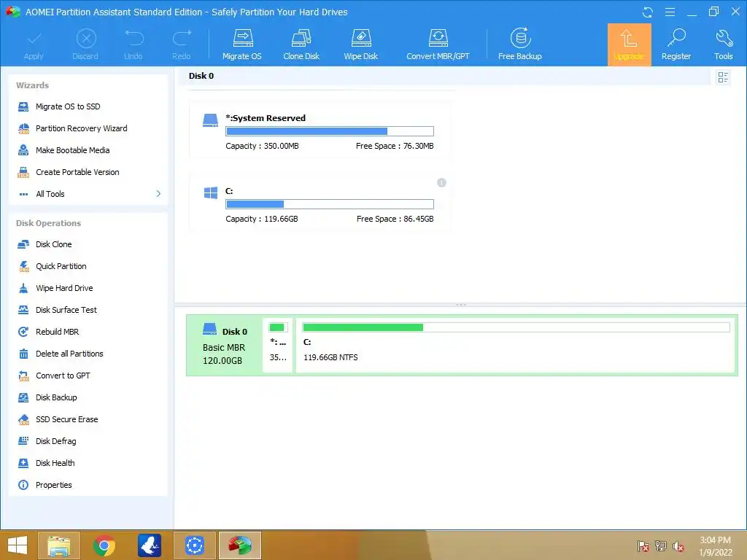Image resolution: width=747 pixels, height=560 pixels.
Task: Click the Redo arrow icon
Action: [182, 38]
